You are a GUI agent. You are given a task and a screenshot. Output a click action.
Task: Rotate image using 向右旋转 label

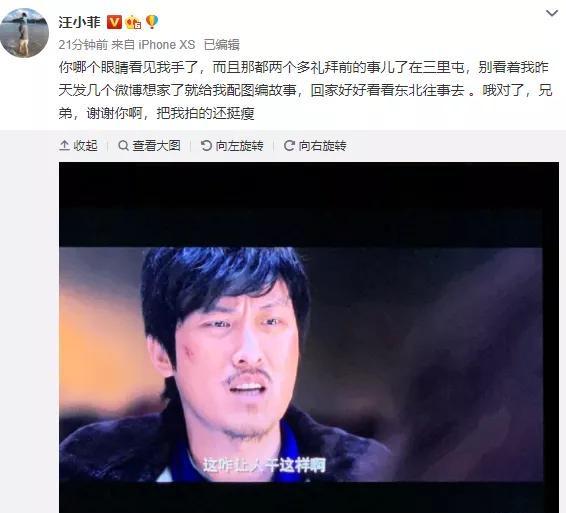point(322,145)
